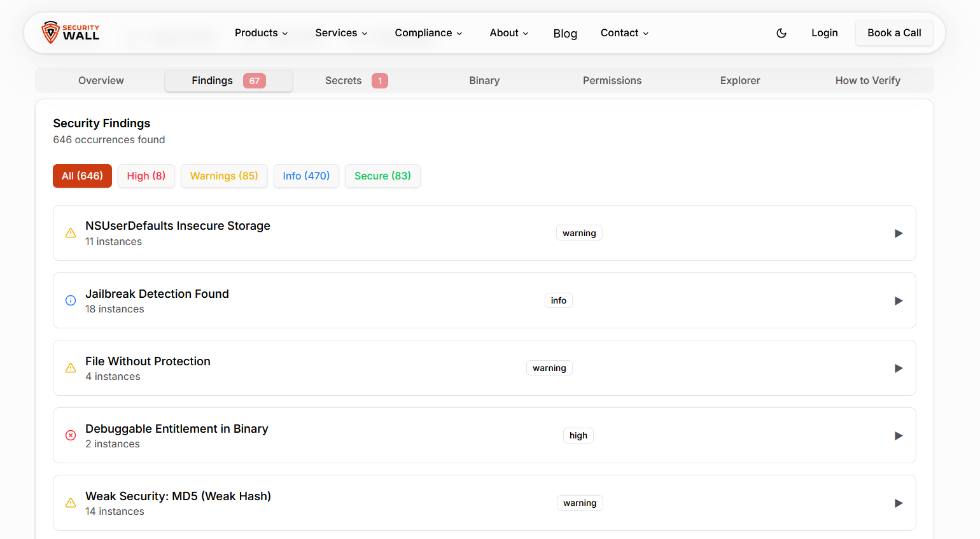Toggle dark mode with the moon icon
The height and width of the screenshot is (539, 980).
[781, 33]
